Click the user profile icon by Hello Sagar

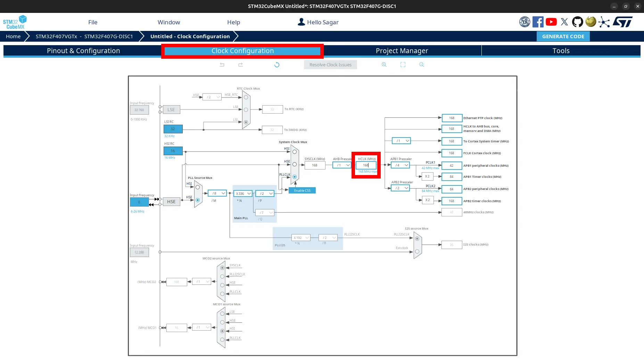pos(301,22)
